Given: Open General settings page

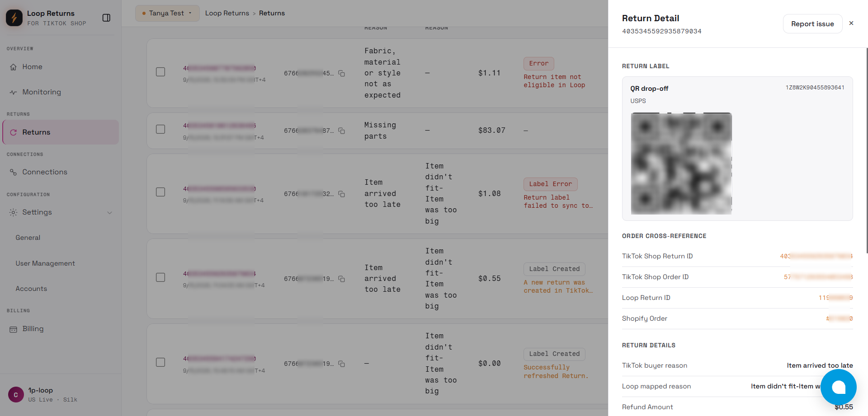Looking at the screenshot, I should [x=28, y=238].
